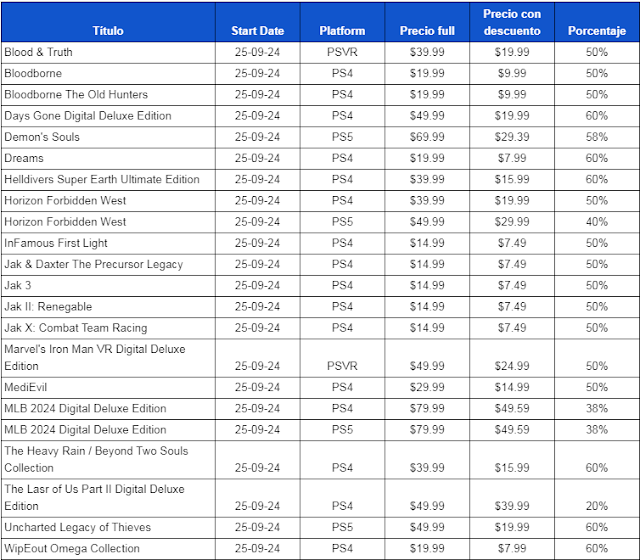Image resolution: width=640 pixels, height=560 pixels.
Task: Click PS5 platform in Demon's Souls row
Action: coord(342,137)
